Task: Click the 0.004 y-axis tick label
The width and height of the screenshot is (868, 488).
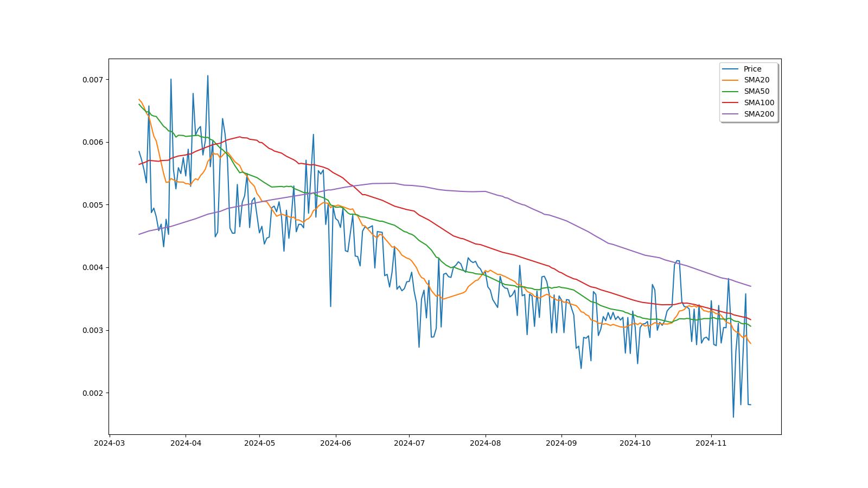Action: coord(92,268)
